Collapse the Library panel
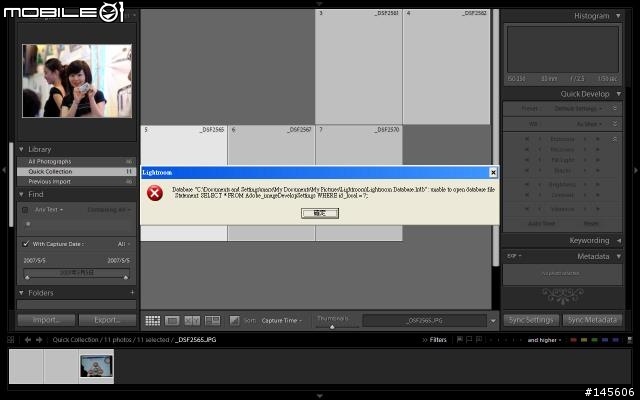 (21, 149)
